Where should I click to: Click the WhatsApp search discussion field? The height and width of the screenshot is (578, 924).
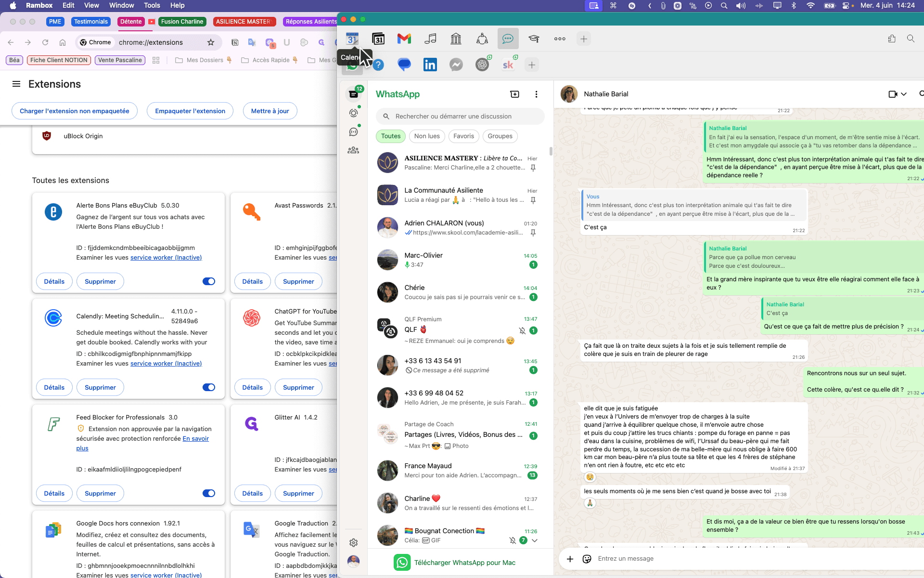(460, 116)
